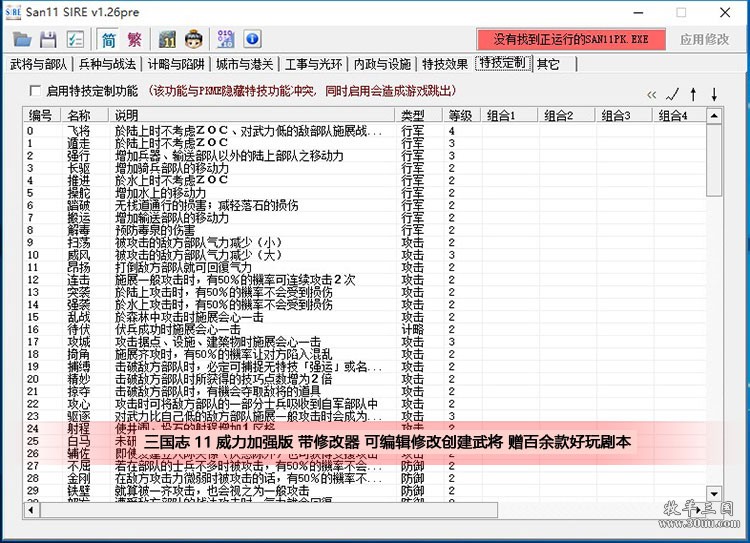Move row up with up arrow icon
750x543 pixels.
point(694,94)
